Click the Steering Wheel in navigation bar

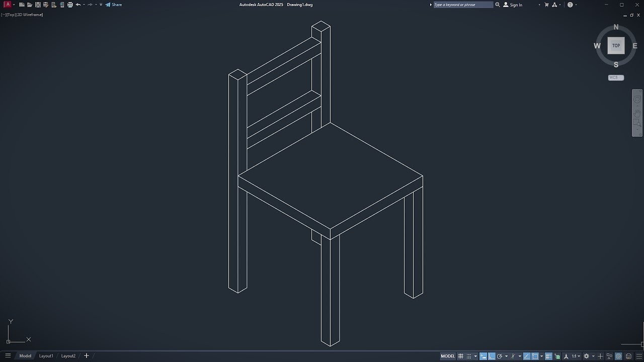[637, 99]
